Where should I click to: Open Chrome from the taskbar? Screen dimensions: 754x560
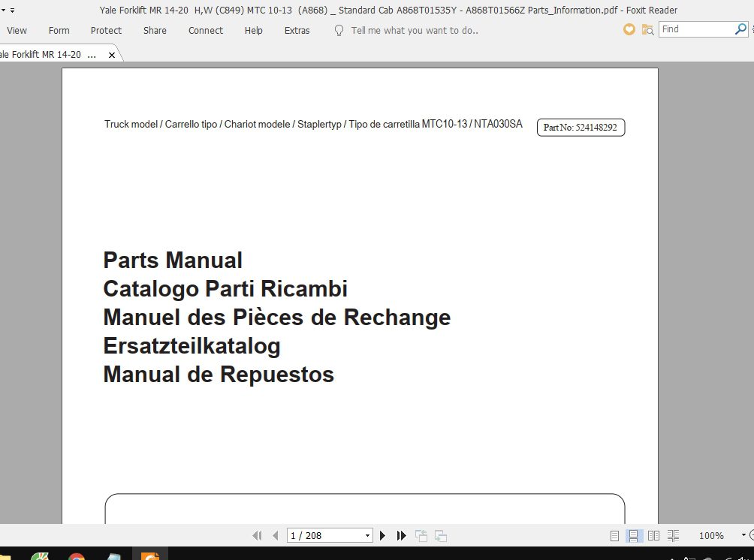pos(77,557)
